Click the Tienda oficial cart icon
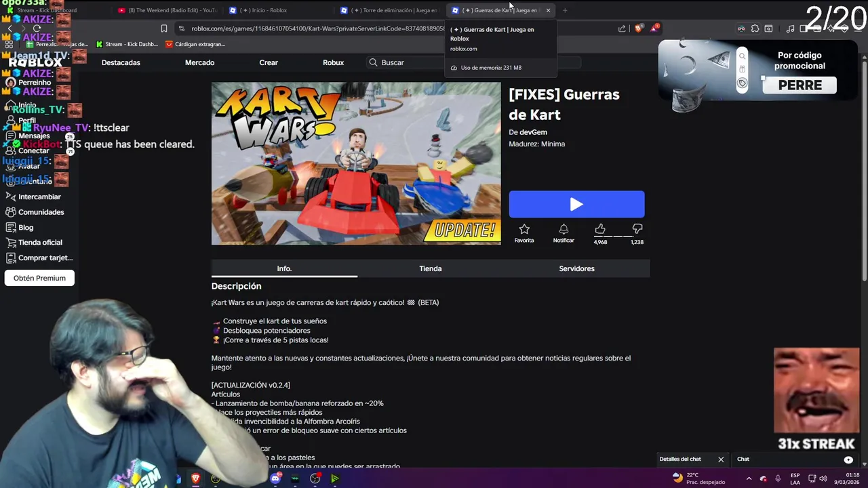The width and height of the screenshot is (868, 488). [10, 243]
